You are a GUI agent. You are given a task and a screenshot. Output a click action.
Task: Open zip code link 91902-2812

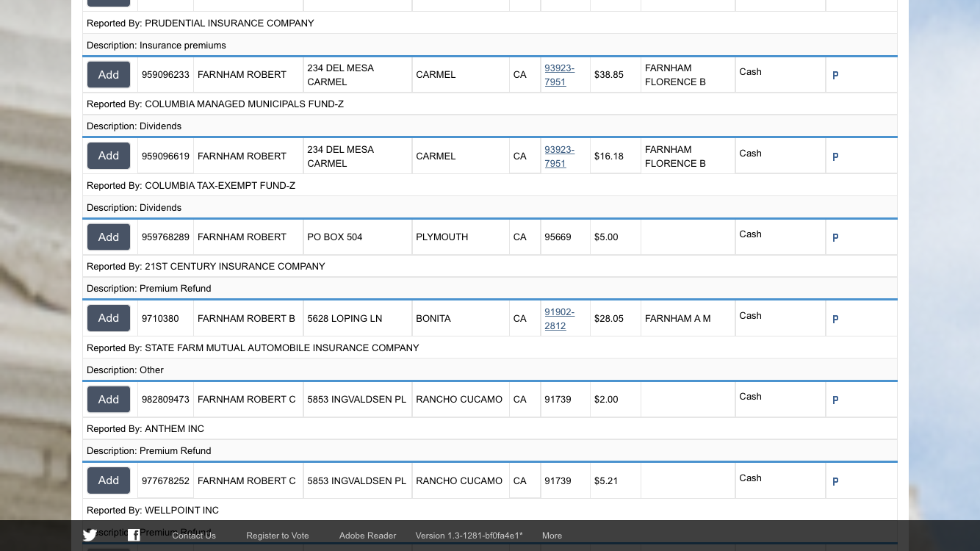pos(559,319)
